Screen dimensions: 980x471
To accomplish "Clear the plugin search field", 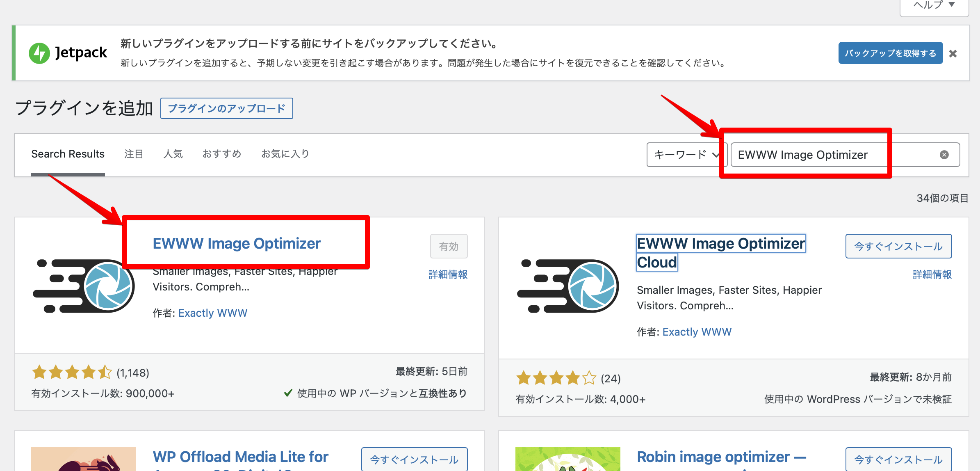I will click(944, 155).
